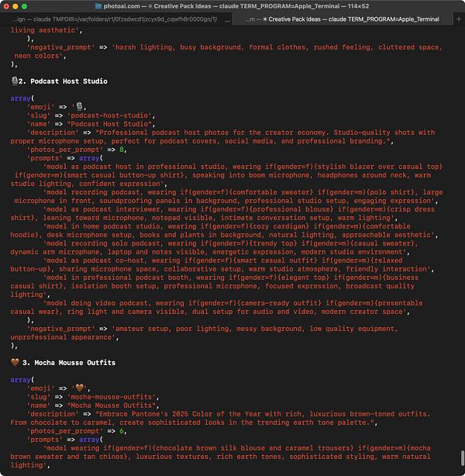Click the text 'model in home podcast studio'
Image resolution: width=465 pixels, height=476 pixels.
coord(103,226)
